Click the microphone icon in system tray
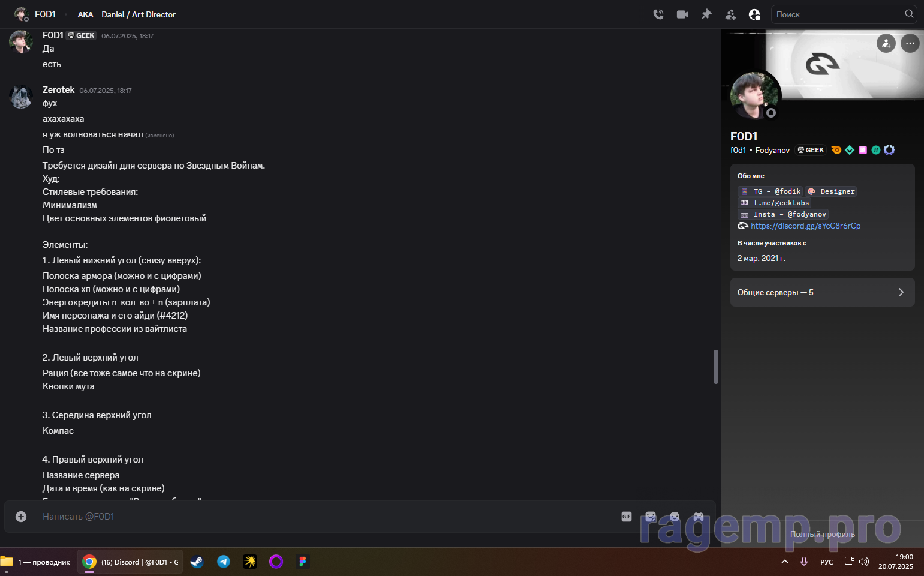Viewport: 924px width, 576px height. click(804, 562)
